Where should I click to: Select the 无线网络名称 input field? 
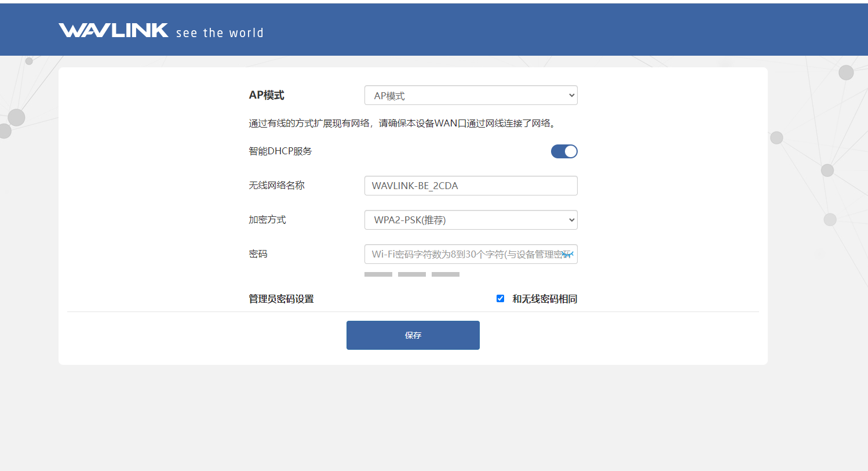[x=471, y=185]
